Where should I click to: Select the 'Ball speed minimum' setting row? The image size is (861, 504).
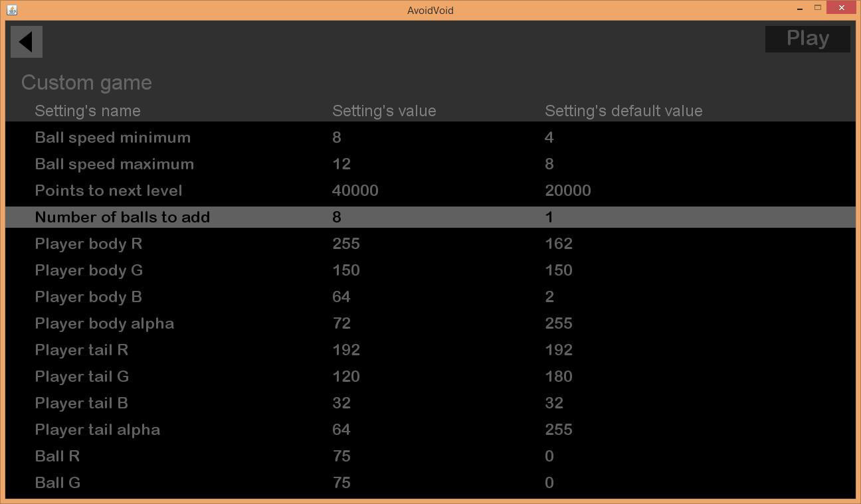[430, 137]
